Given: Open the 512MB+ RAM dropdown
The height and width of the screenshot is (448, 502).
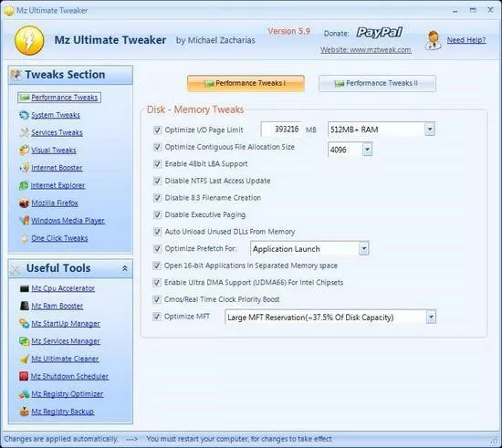Looking at the screenshot, I should click(x=430, y=130).
